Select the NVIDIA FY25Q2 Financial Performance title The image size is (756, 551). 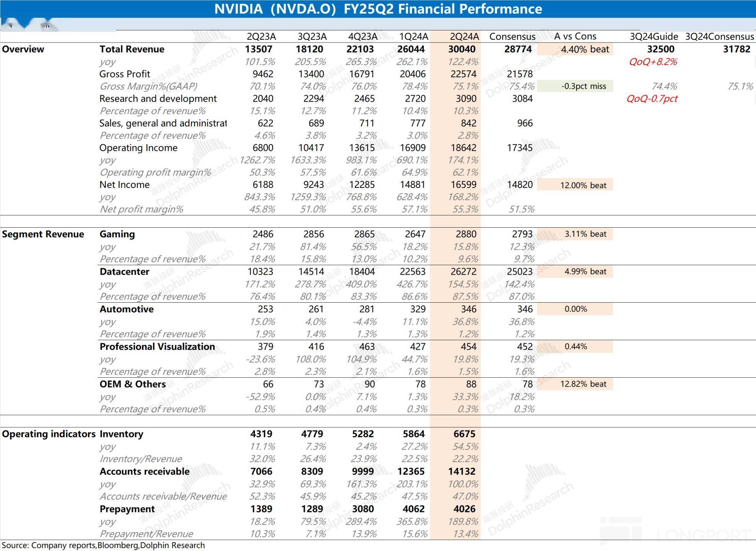pyautogui.click(x=378, y=9)
